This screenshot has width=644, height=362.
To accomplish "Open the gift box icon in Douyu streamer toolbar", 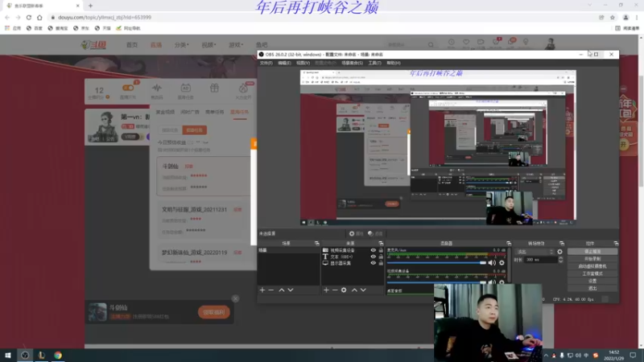I will pos(214,88).
